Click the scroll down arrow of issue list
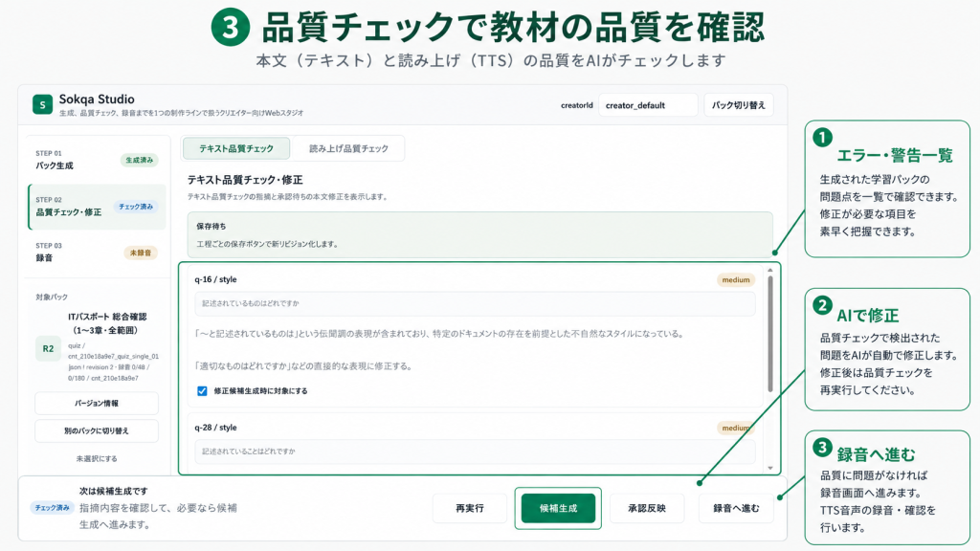Screen dimensions: 980x551 [770, 468]
